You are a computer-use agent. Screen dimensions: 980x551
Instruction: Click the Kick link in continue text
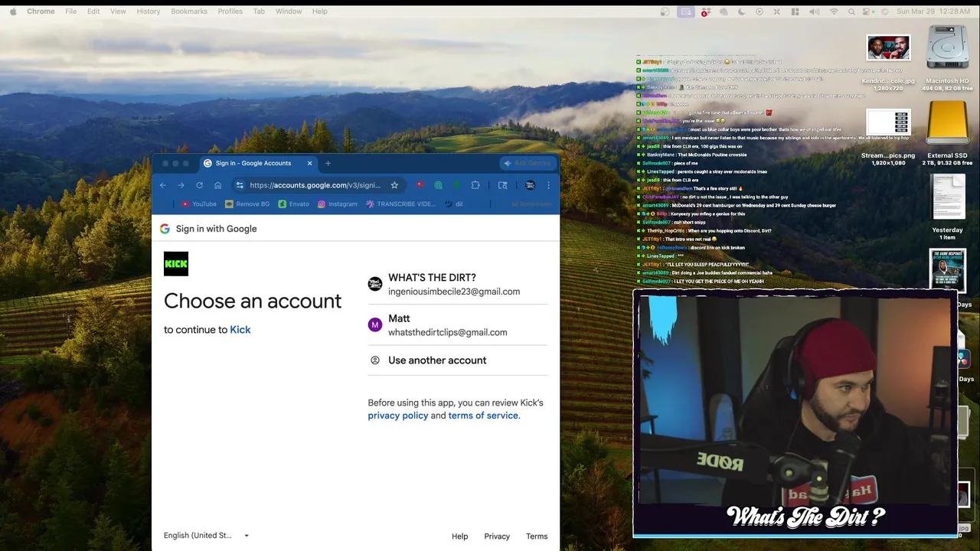[x=240, y=330]
